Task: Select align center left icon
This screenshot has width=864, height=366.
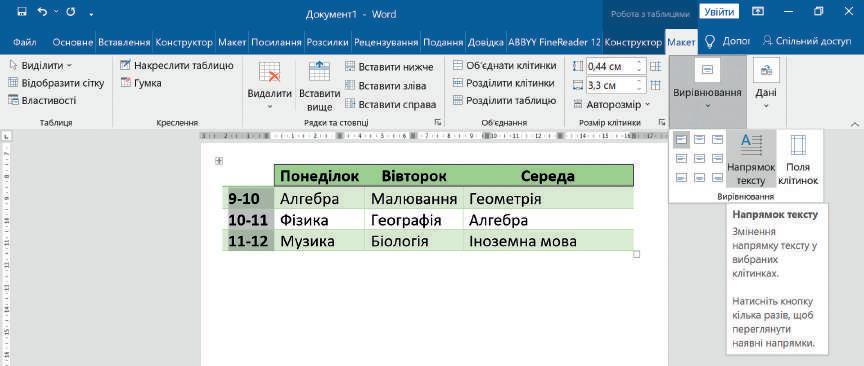Action: 682,159
